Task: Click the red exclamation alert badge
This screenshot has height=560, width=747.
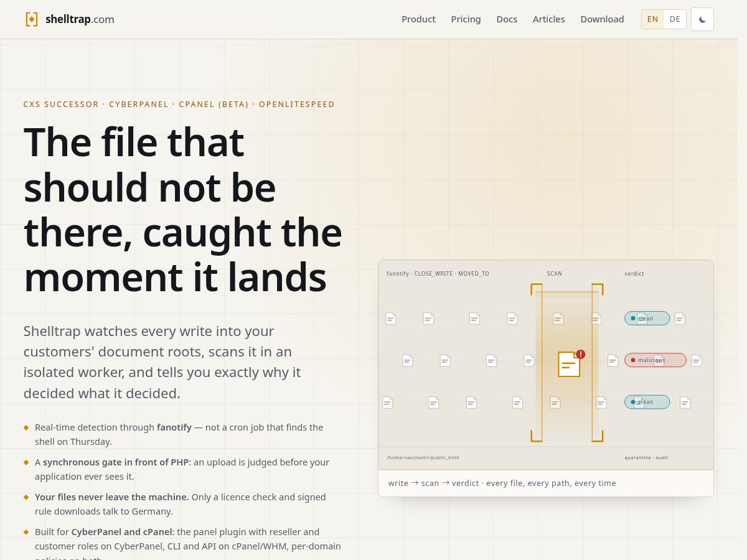Action: 581,354
